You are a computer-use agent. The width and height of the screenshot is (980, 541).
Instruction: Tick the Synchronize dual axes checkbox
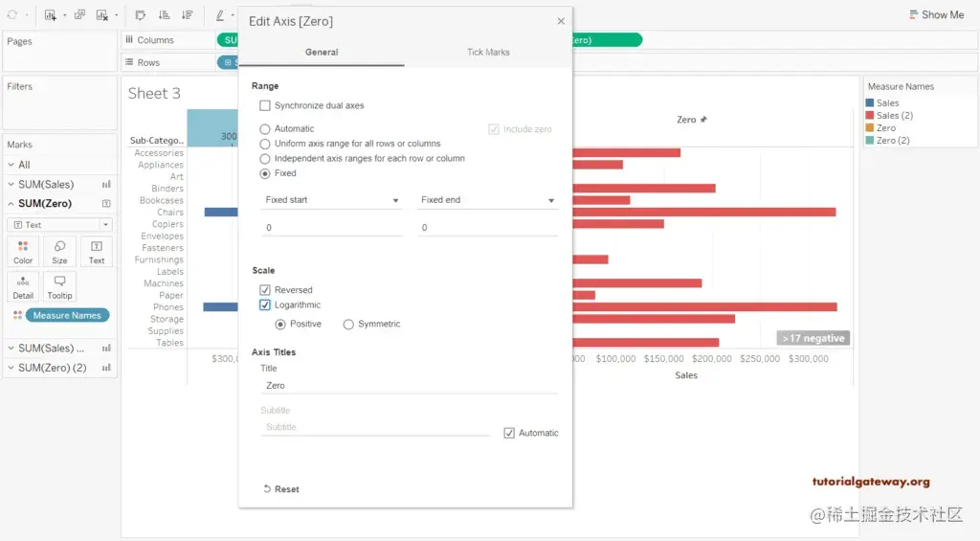(x=265, y=105)
